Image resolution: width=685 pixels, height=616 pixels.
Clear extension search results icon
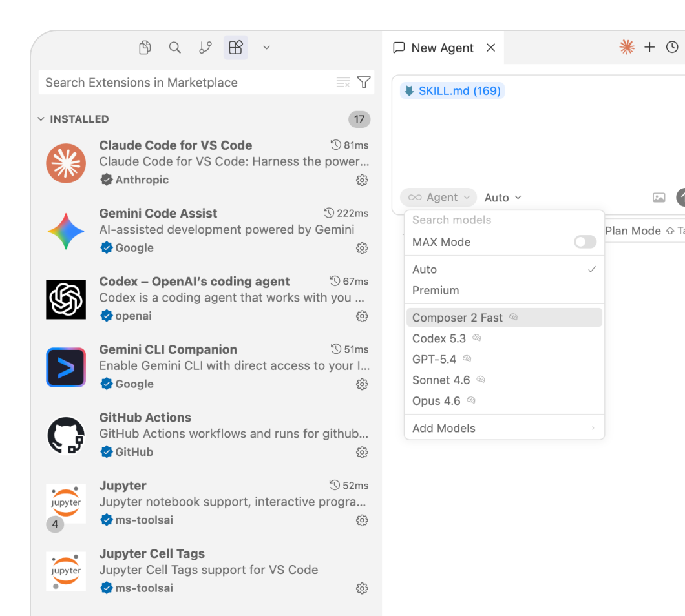343,82
